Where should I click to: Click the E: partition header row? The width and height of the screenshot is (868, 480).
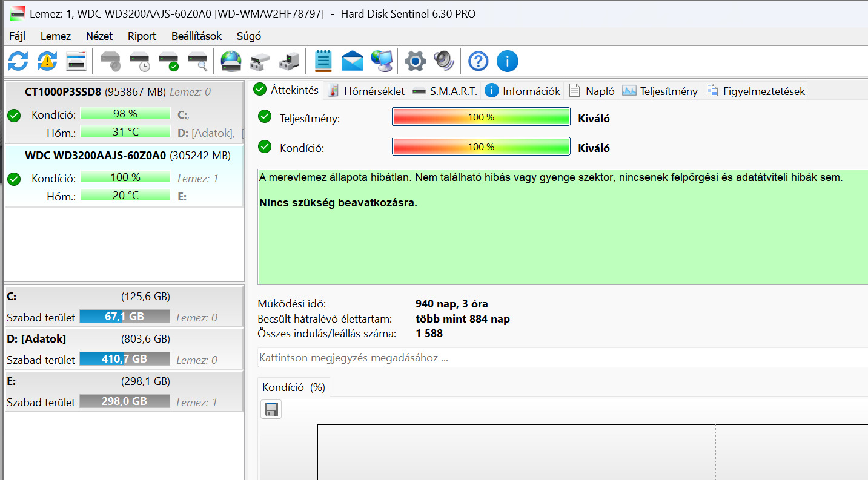click(x=124, y=381)
